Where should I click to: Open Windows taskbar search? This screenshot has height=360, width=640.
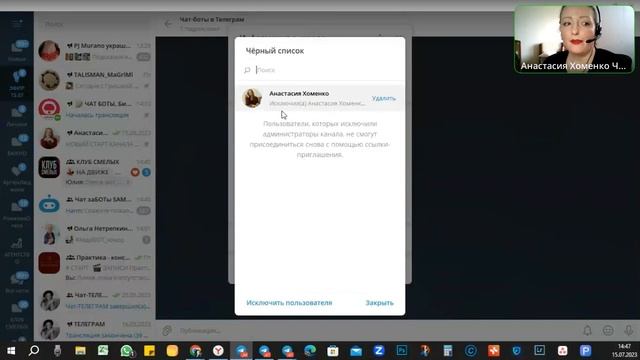click(34, 351)
